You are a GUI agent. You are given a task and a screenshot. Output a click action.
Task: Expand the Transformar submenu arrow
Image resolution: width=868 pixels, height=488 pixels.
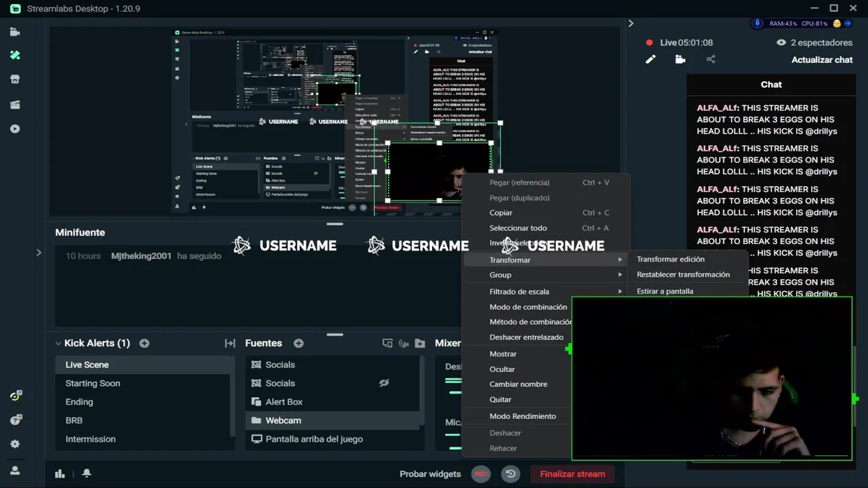[619, 260]
